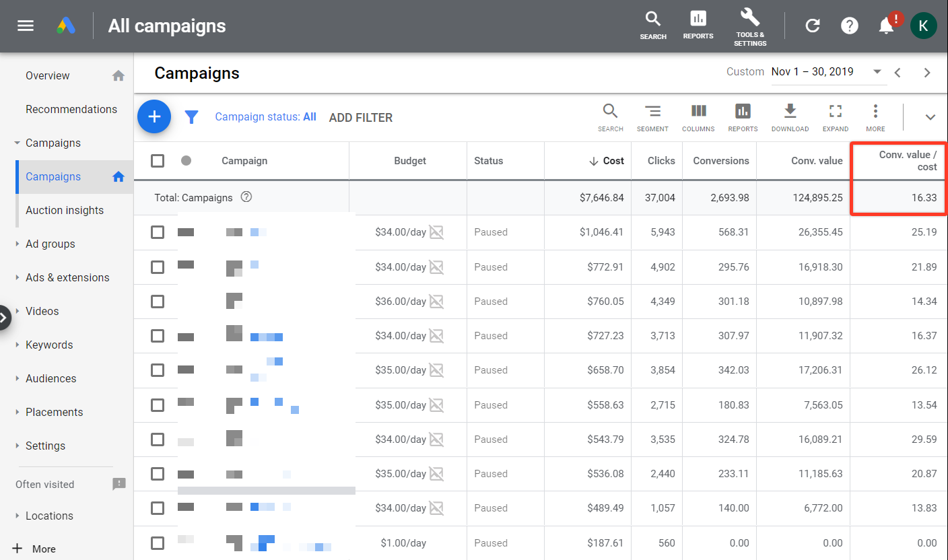The image size is (948, 560).
Task: Expand Ad groups in sidebar
Action: [17, 244]
